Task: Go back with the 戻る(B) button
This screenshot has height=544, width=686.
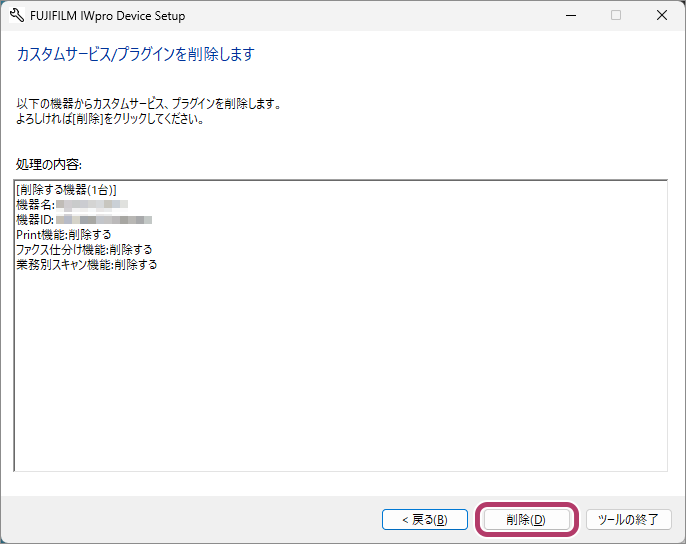Action: click(425, 519)
